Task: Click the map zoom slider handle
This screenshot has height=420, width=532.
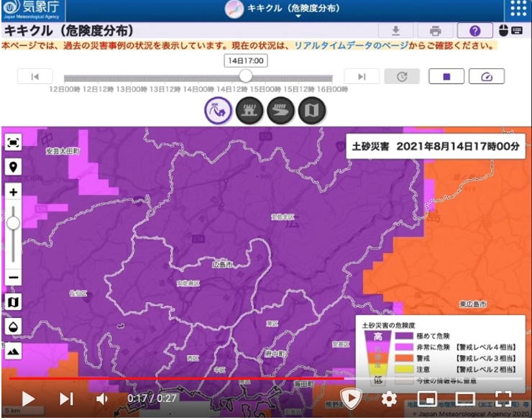Action: click(x=14, y=223)
